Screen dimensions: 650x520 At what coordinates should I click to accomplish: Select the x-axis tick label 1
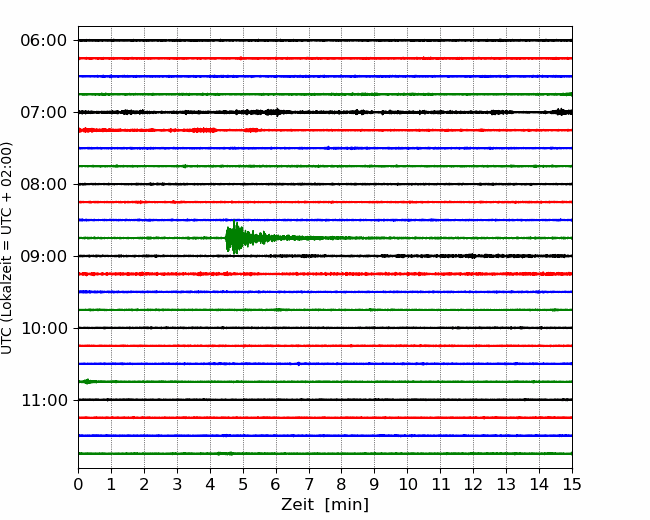point(111,484)
